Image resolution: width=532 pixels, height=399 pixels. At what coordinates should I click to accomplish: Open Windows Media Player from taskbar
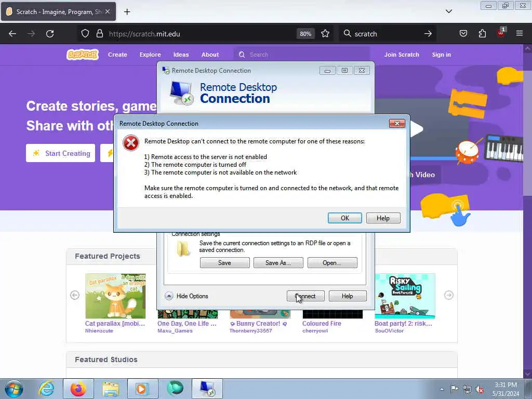tap(142, 389)
